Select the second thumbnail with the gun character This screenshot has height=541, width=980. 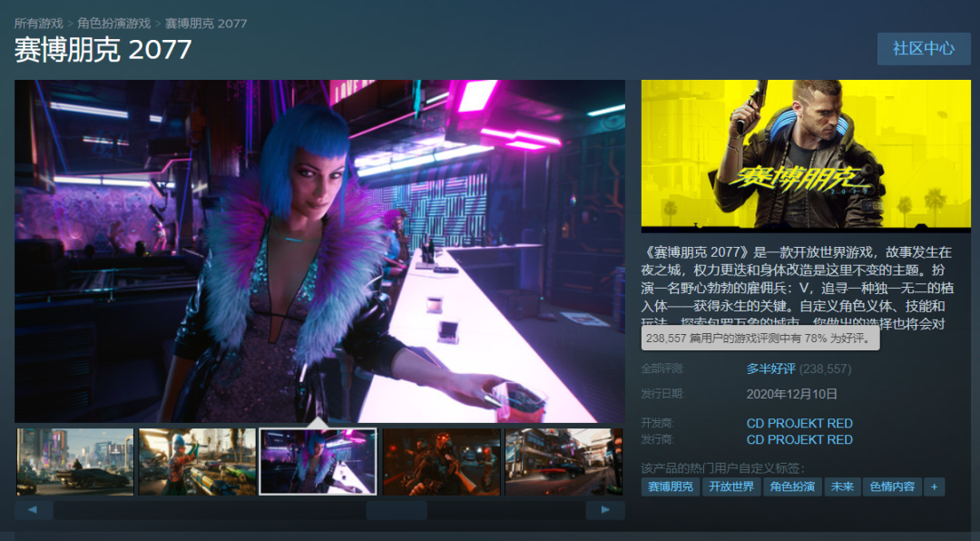tap(198, 461)
